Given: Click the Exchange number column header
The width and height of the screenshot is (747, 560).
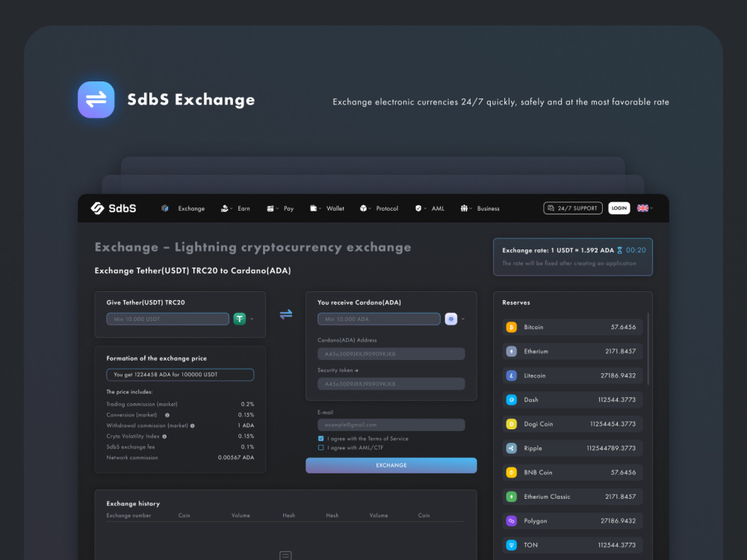Looking at the screenshot, I should 128,516.
